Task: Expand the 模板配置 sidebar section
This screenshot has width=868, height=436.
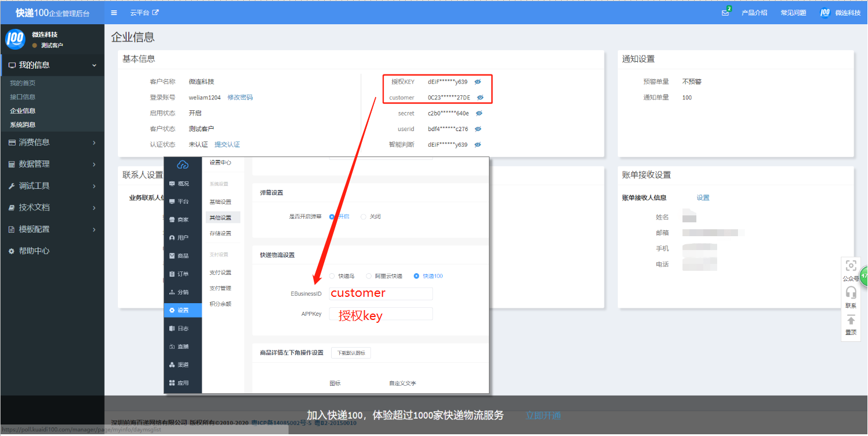Action: pyautogui.click(x=52, y=229)
